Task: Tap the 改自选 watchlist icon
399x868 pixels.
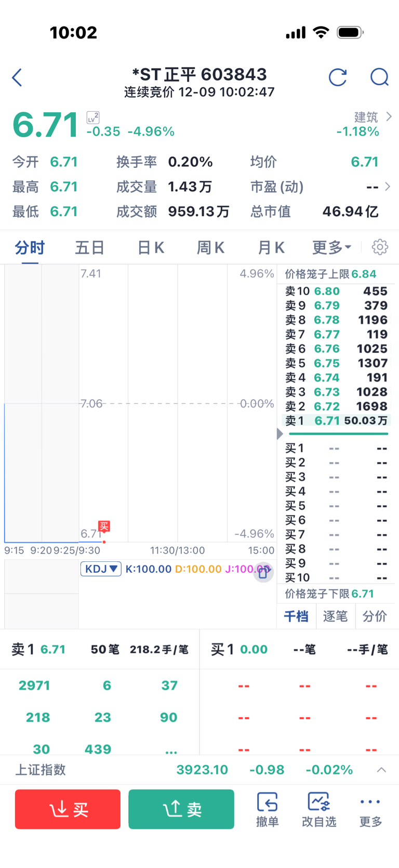Action: [319, 809]
